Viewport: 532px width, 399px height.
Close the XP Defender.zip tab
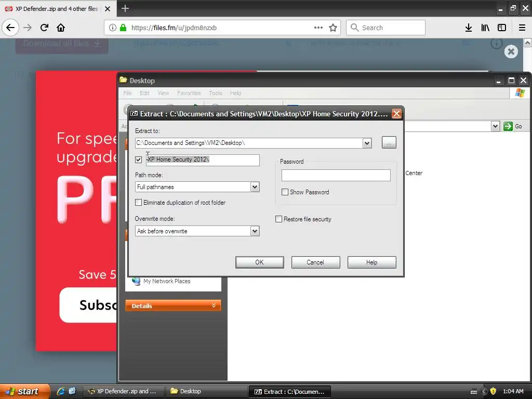(x=108, y=9)
